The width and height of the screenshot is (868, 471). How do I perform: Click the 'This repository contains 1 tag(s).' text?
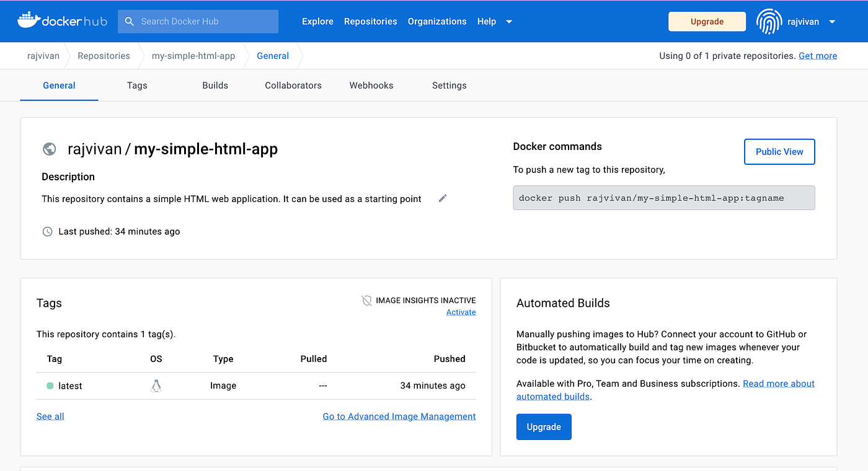106,334
